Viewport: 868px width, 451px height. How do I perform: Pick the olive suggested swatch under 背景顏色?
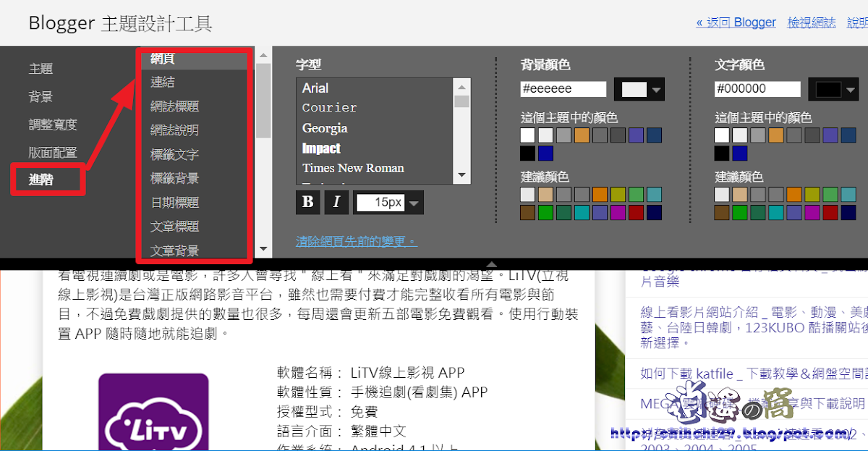[x=618, y=194]
